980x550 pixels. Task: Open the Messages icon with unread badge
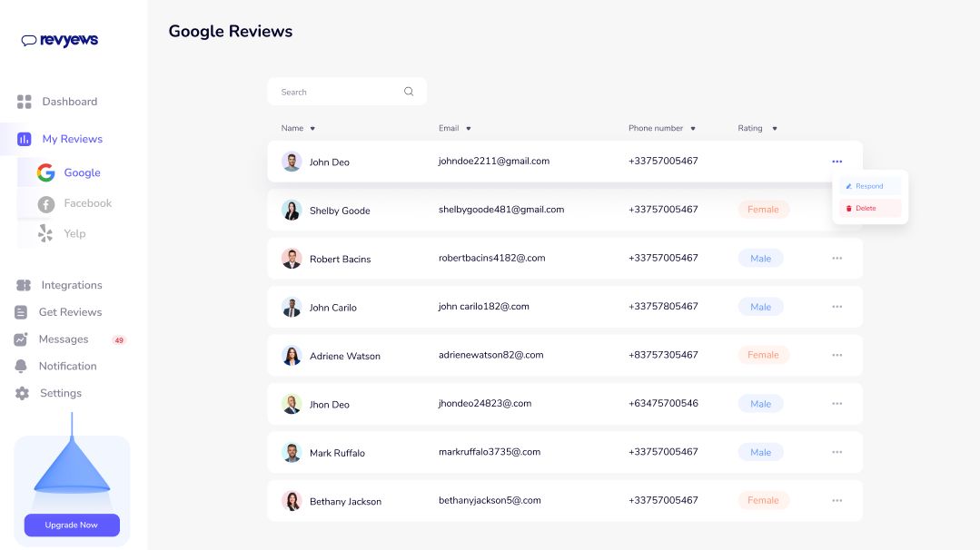(x=25, y=339)
